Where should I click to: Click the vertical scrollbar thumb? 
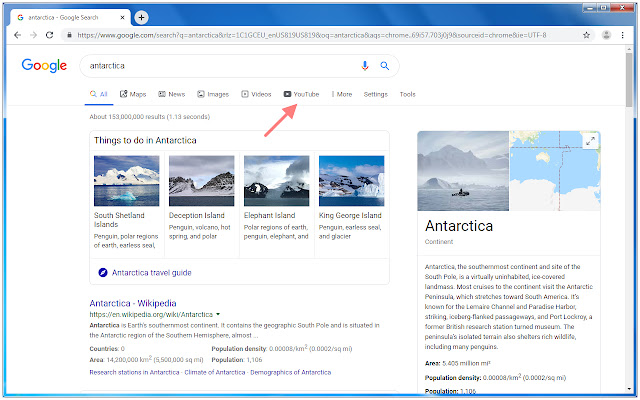(x=629, y=80)
